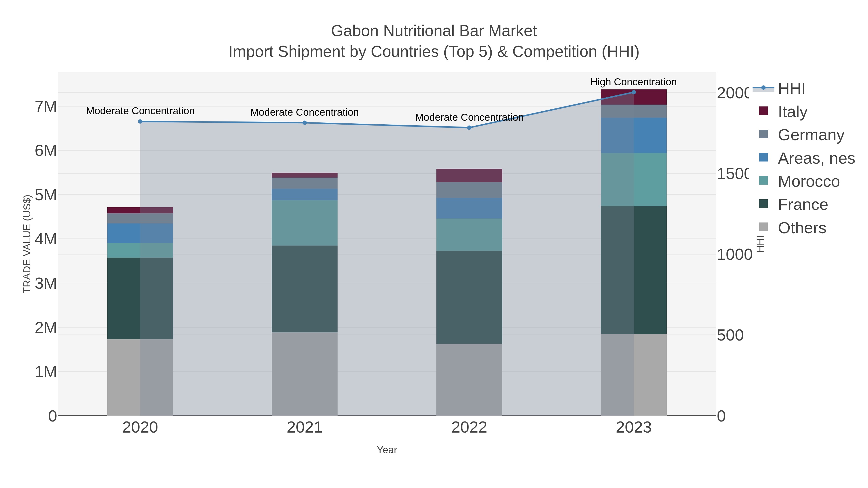The width and height of the screenshot is (868, 488).
Task: Click the 'Moderate Concentration' label above 2022
Action: click(x=469, y=117)
